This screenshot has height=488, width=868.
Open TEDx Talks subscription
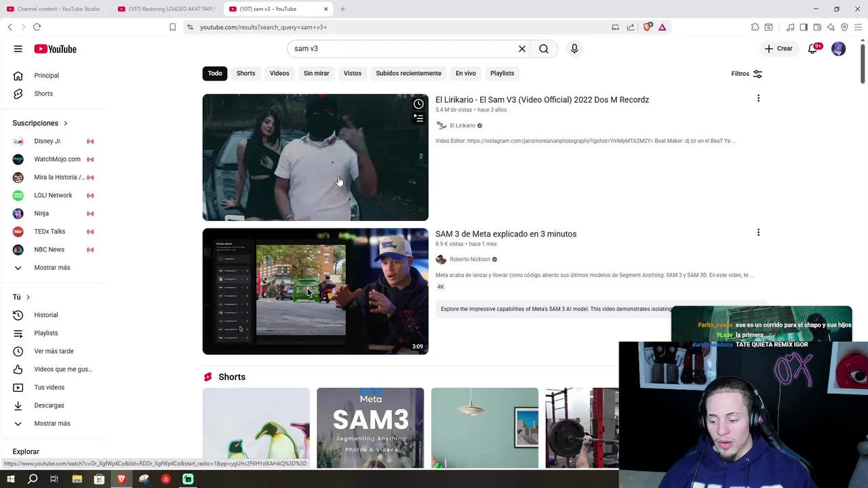pos(52,232)
